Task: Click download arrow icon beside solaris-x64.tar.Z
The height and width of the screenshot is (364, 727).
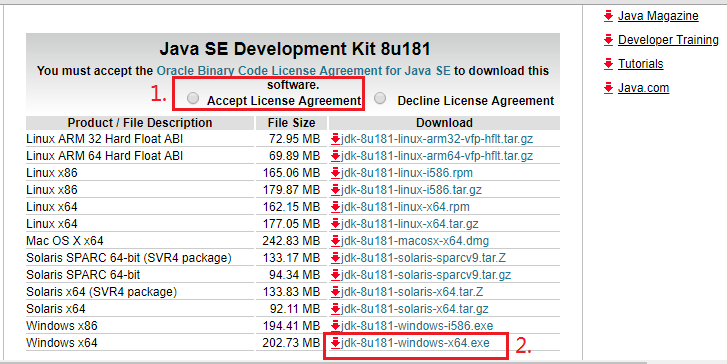Action: (x=335, y=292)
